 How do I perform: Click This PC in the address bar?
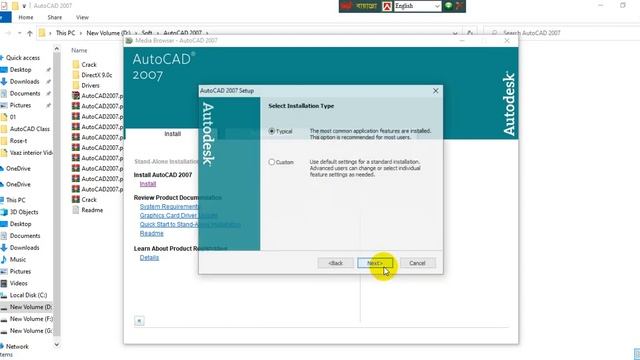pyautogui.click(x=65, y=33)
